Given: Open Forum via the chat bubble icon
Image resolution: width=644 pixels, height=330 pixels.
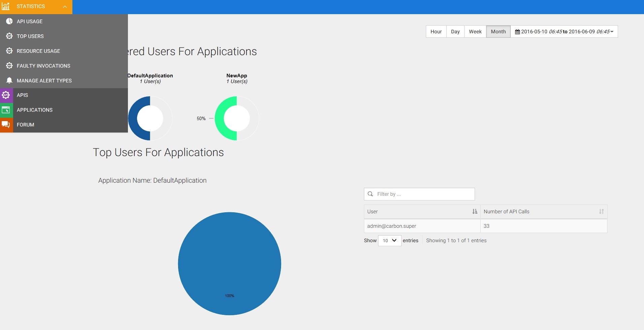Looking at the screenshot, I should coord(6,124).
